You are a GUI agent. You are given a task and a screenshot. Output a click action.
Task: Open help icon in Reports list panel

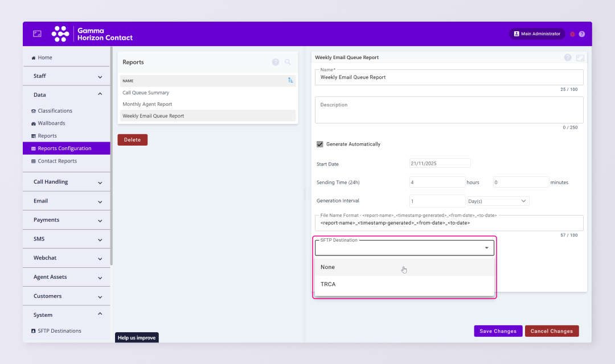276,62
